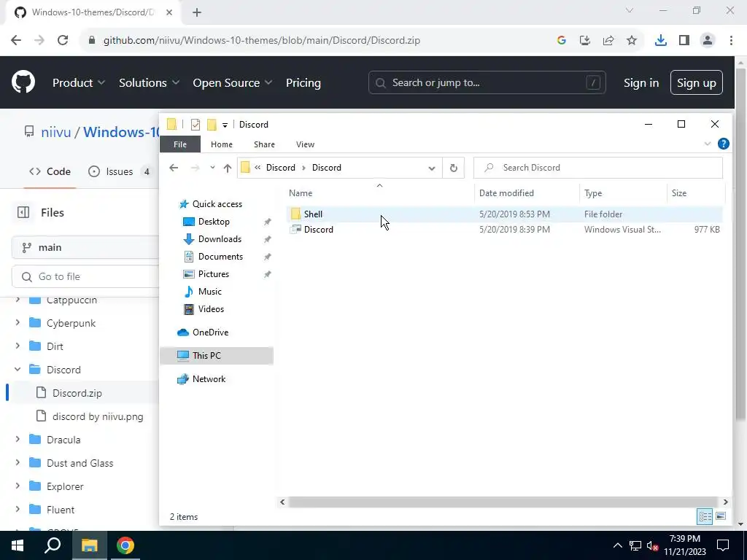Show hidden system tray icons
Image resolution: width=747 pixels, height=560 pixels.
point(617,545)
